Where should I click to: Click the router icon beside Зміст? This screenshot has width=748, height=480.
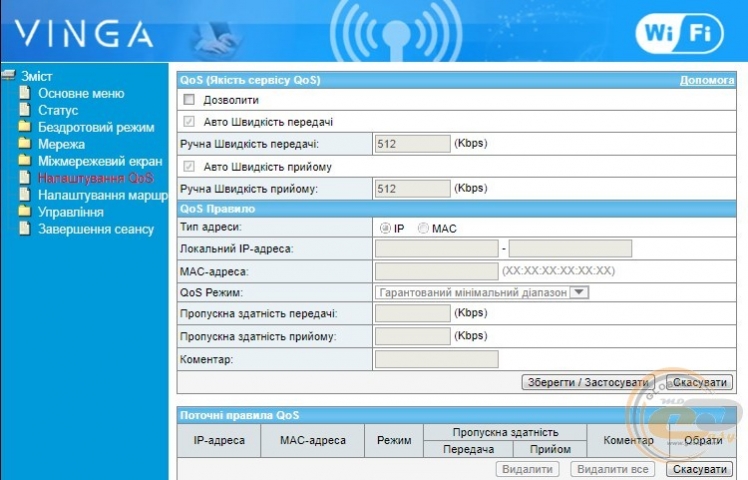[x=9, y=75]
